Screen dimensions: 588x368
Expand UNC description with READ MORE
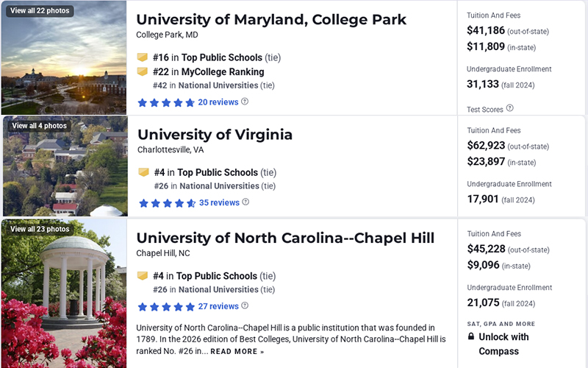pyautogui.click(x=237, y=352)
